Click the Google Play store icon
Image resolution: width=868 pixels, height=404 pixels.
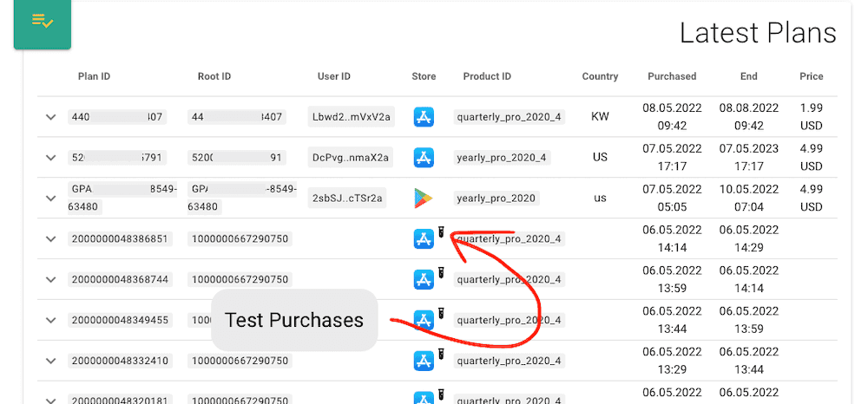424,198
